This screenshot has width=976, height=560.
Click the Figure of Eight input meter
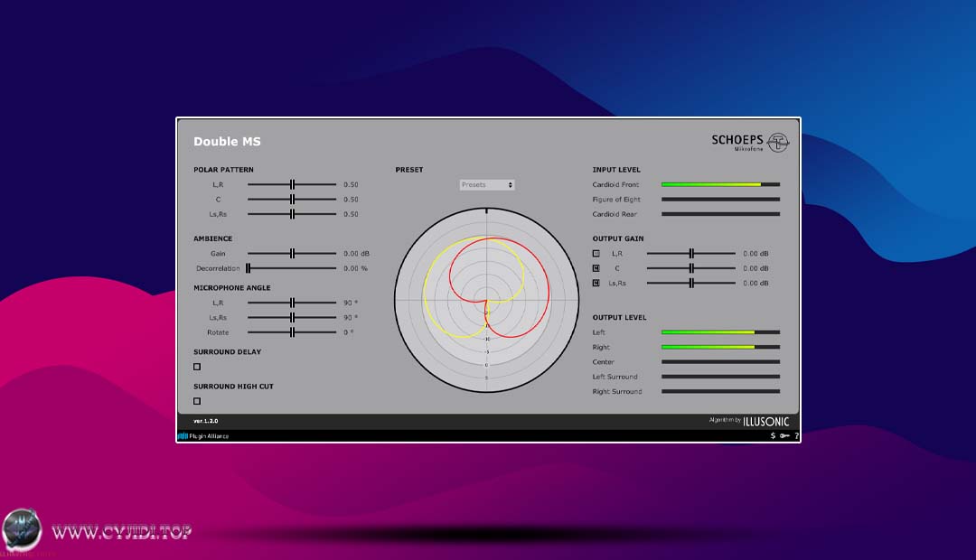(x=720, y=199)
